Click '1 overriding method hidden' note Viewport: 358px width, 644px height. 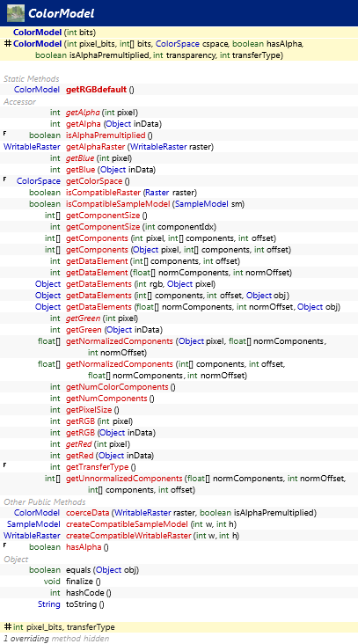[x=56, y=639]
